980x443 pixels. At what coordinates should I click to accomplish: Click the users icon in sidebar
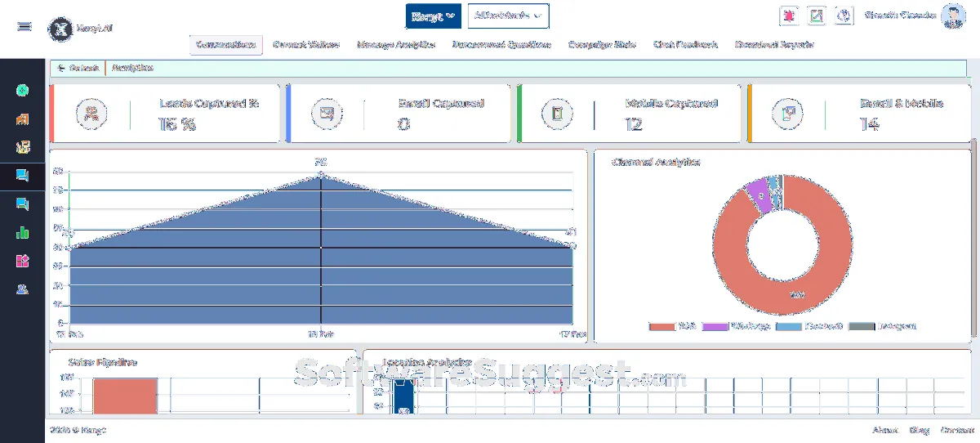point(23,289)
